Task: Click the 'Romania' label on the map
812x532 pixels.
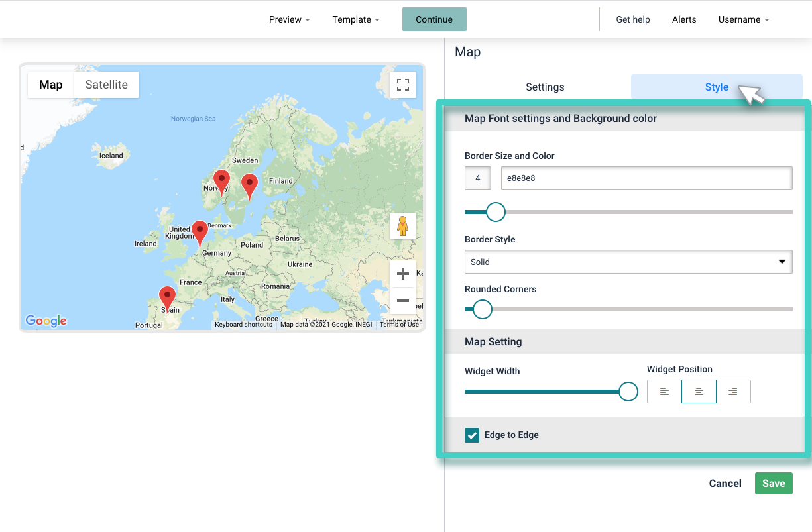Action: tap(276, 286)
